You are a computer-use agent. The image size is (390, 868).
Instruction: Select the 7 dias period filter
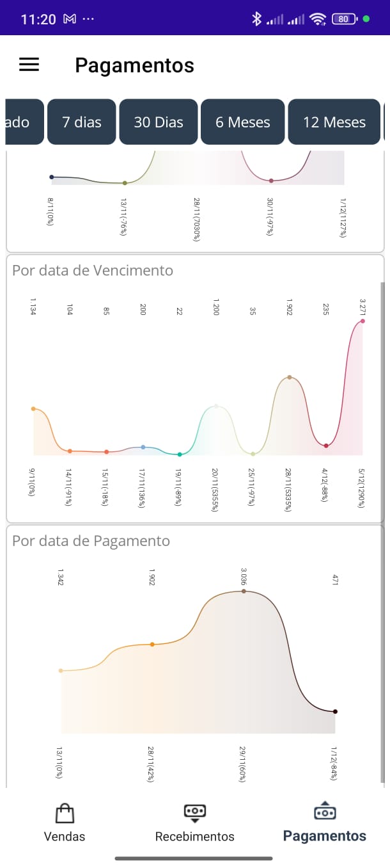[x=82, y=122]
